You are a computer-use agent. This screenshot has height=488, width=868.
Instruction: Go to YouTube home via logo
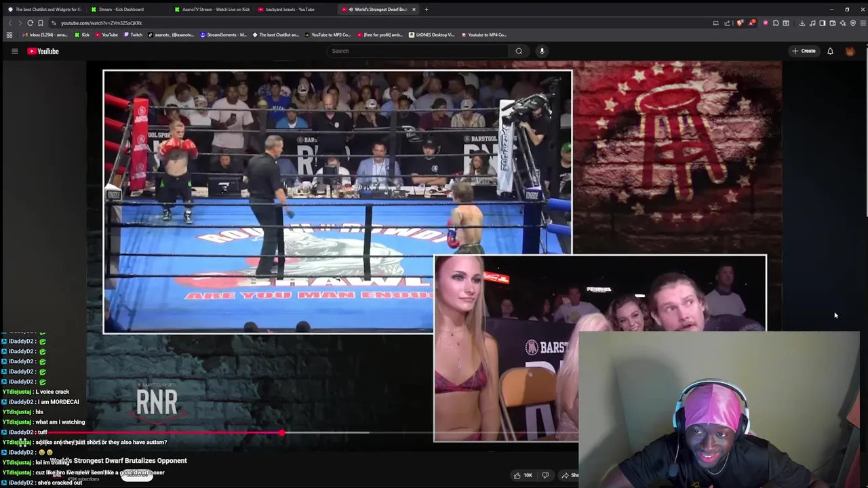43,51
